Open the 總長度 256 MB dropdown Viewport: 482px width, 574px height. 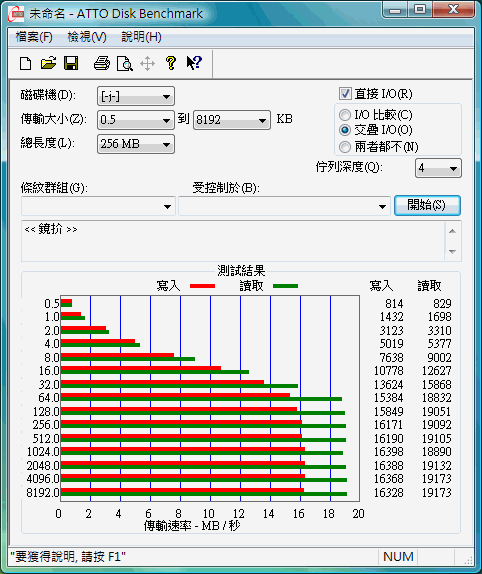tap(136, 144)
